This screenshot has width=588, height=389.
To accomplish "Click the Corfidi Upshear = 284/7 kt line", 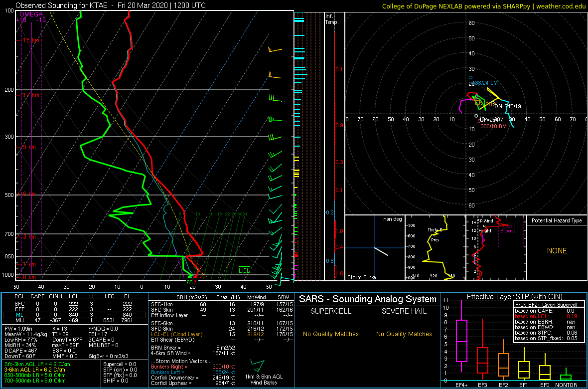I will coord(193,384).
